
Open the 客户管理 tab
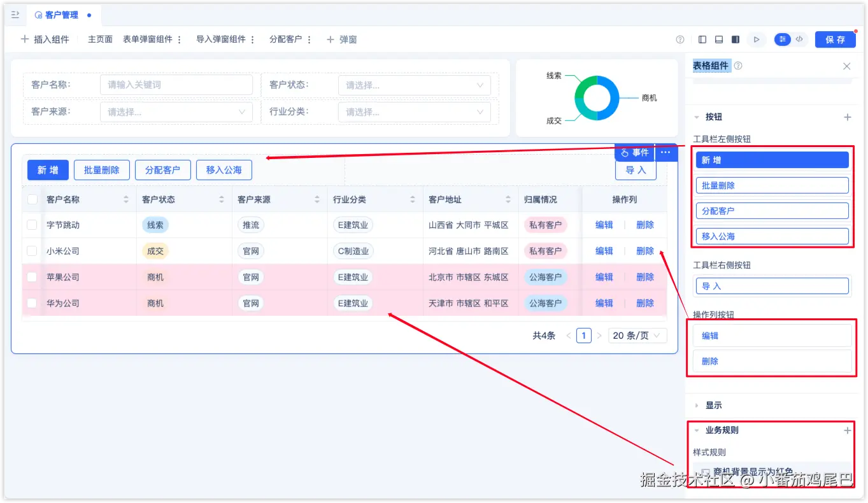click(61, 15)
